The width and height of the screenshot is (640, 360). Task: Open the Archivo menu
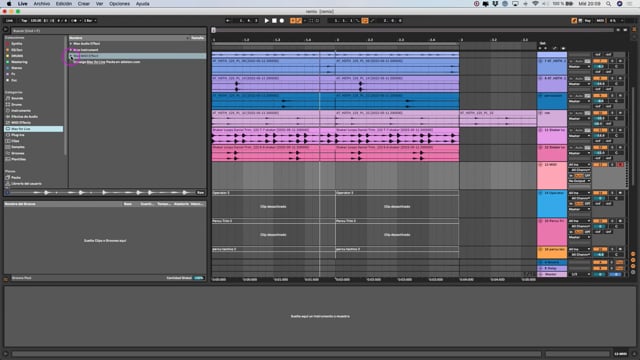click(x=42, y=4)
